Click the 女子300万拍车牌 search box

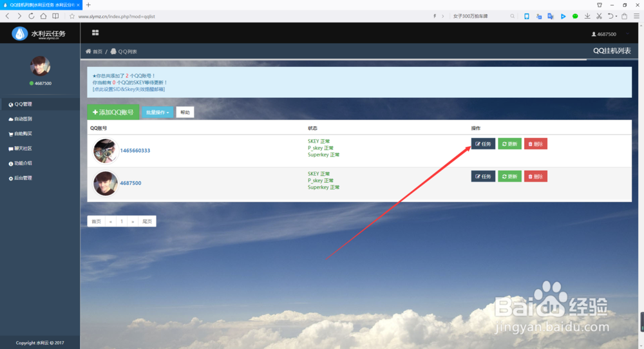pos(480,17)
